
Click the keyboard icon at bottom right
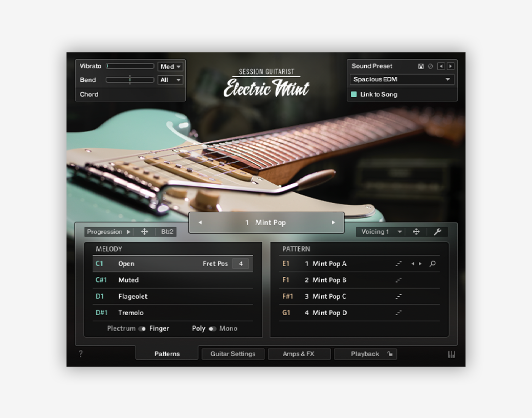tap(451, 355)
